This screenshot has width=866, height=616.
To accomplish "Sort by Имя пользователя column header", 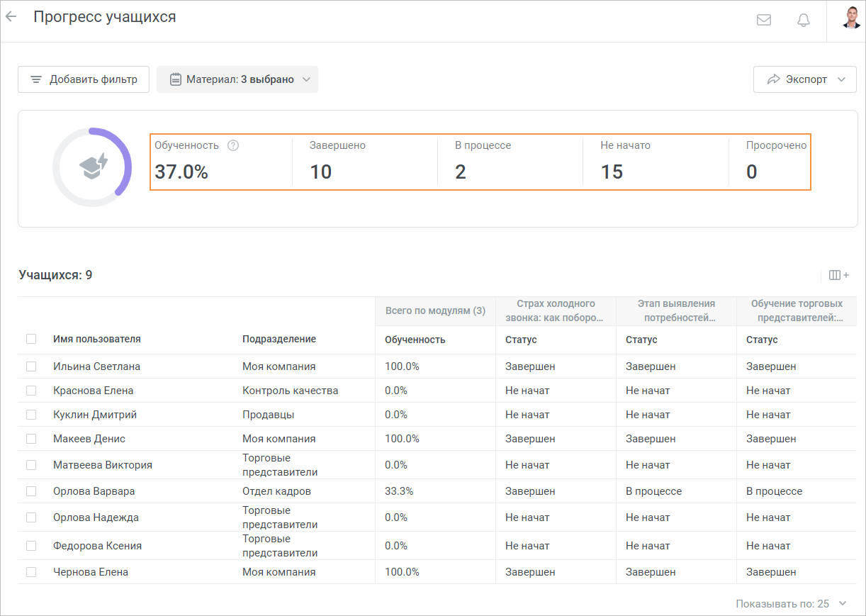I will (97, 339).
